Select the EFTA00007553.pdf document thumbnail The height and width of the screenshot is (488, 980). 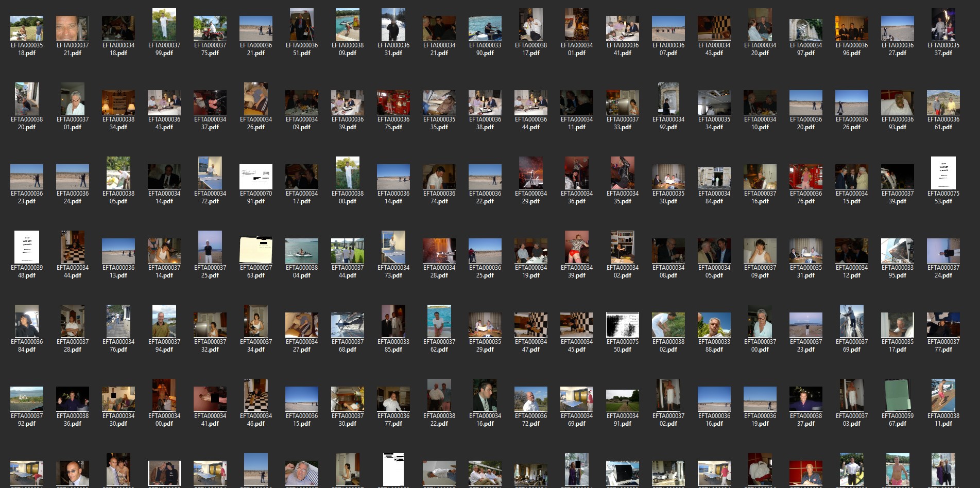coord(943,172)
